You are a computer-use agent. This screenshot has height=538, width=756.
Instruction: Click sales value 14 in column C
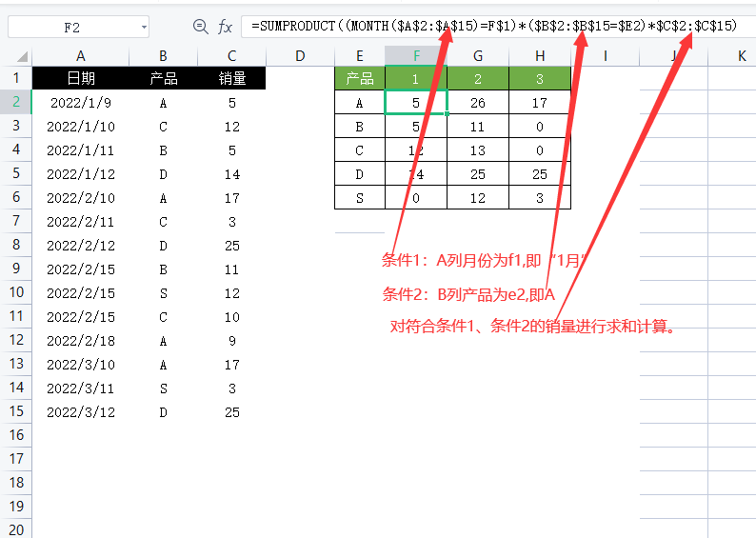point(232,174)
